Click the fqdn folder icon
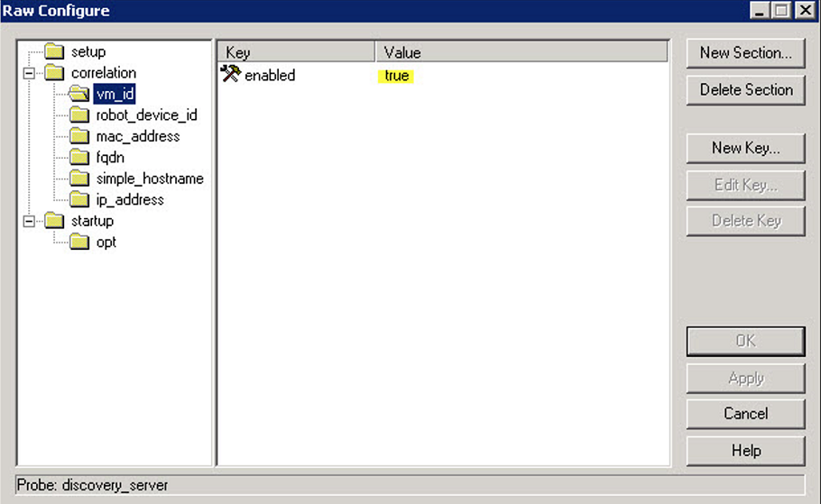 click(x=79, y=157)
